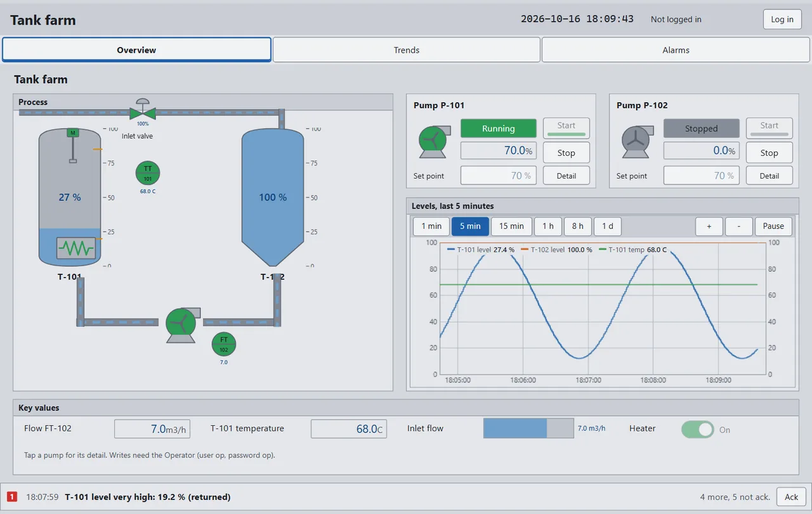This screenshot has width=812, height=514.
Task: Stop pump P-101
Action: click(566, 153)
